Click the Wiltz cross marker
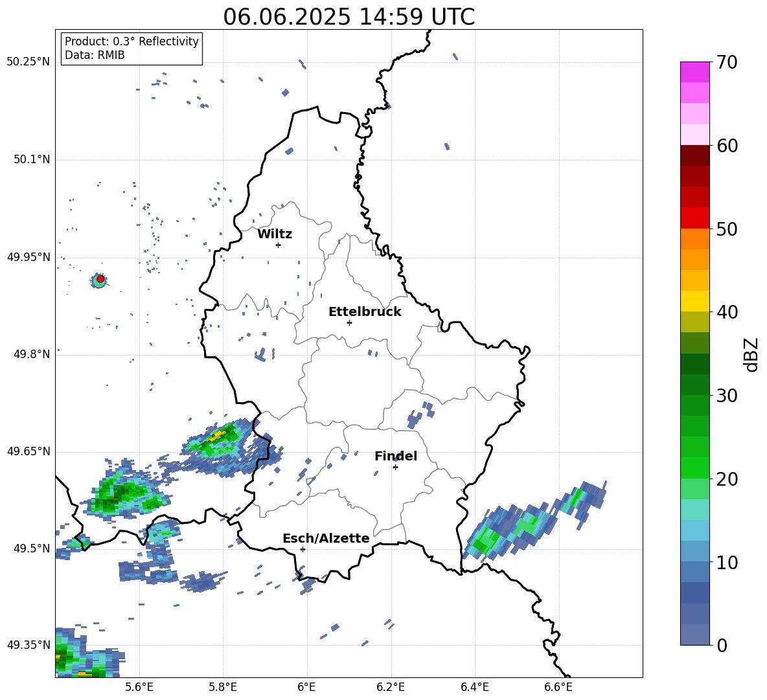 click(279, 245)
